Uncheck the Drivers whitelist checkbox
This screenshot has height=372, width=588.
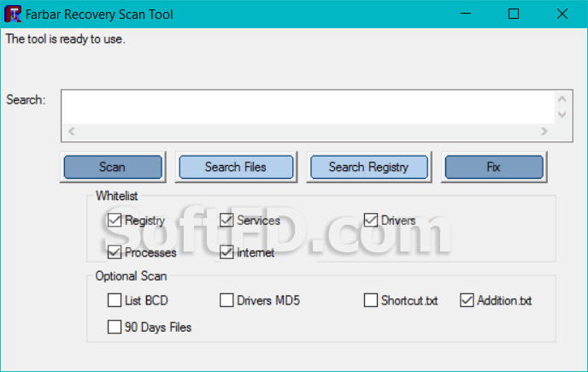click(371, 220)
